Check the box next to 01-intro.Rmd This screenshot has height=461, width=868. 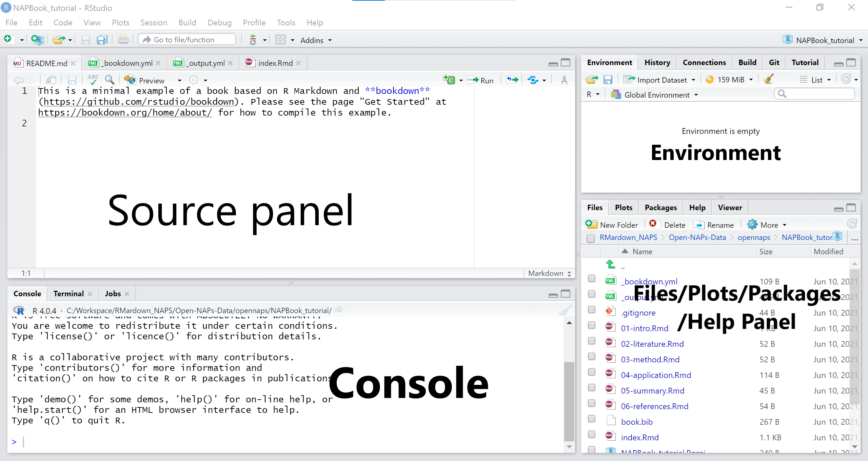[x=592, y=325]
